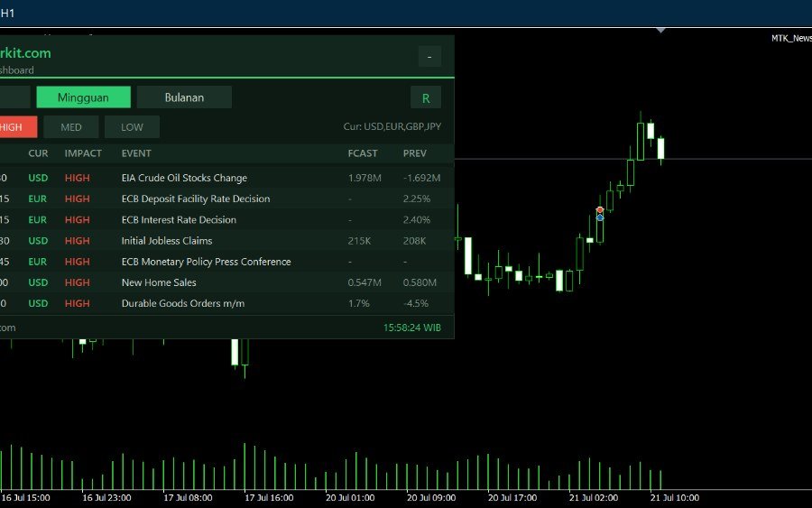The image size is (812, 508).
Task: Select ECB Deposit Facility Rate Decision event
Action: point(196,199)
